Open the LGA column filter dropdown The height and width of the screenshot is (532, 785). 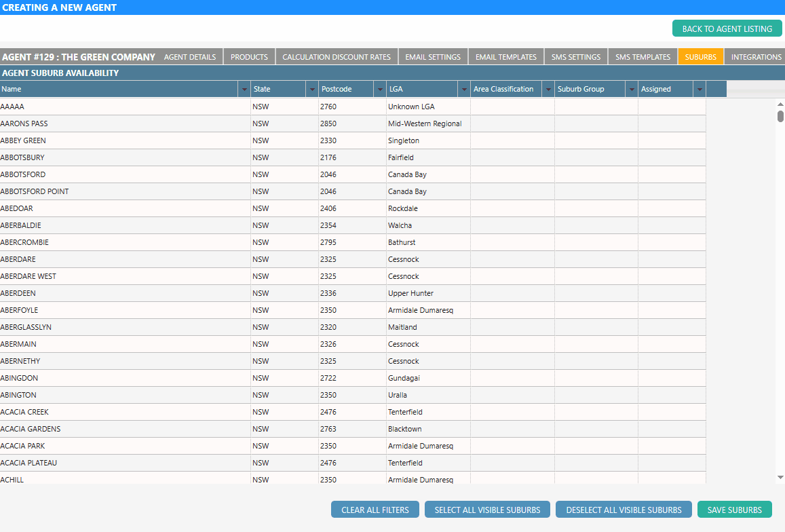click(463, 90)
